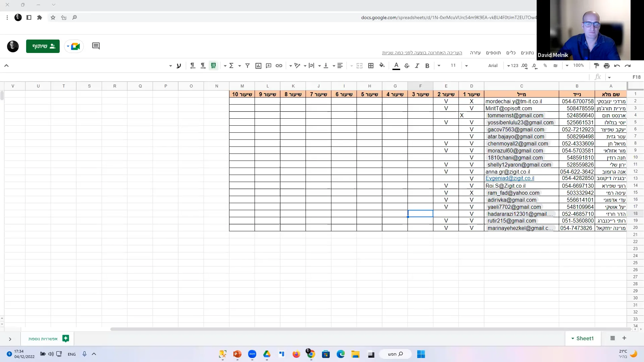Viewport: 644px width, 362px height.
Task: Toggle bold formatting
Action: tap(427, 66)
